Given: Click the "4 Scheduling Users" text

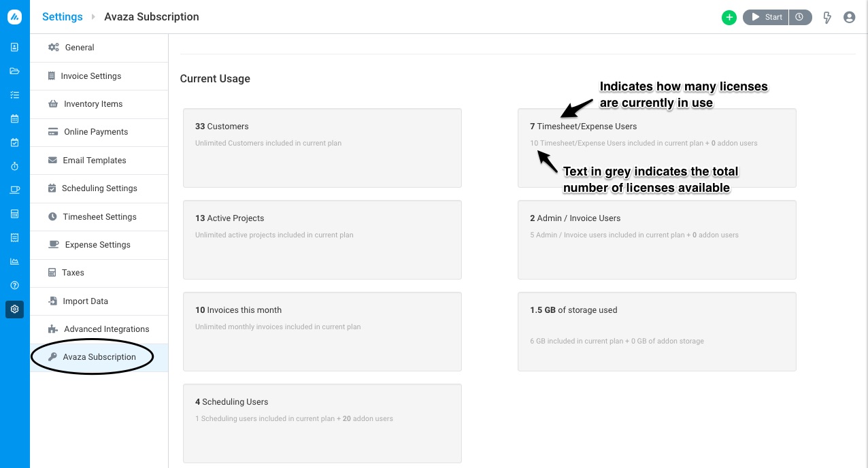Looking at the screenshot, I should pyautogui.click(x=232, y=402).
